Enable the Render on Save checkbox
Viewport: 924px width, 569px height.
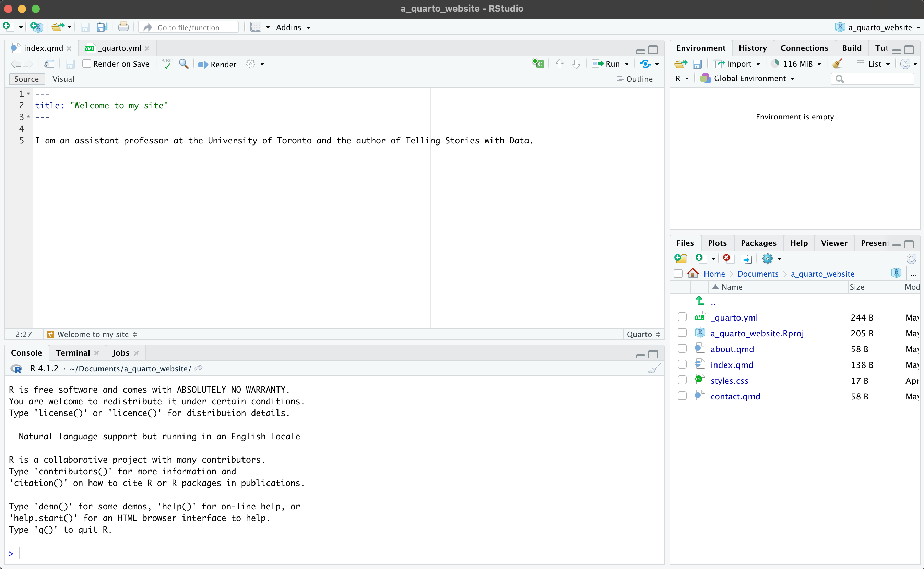pos(87,63)
